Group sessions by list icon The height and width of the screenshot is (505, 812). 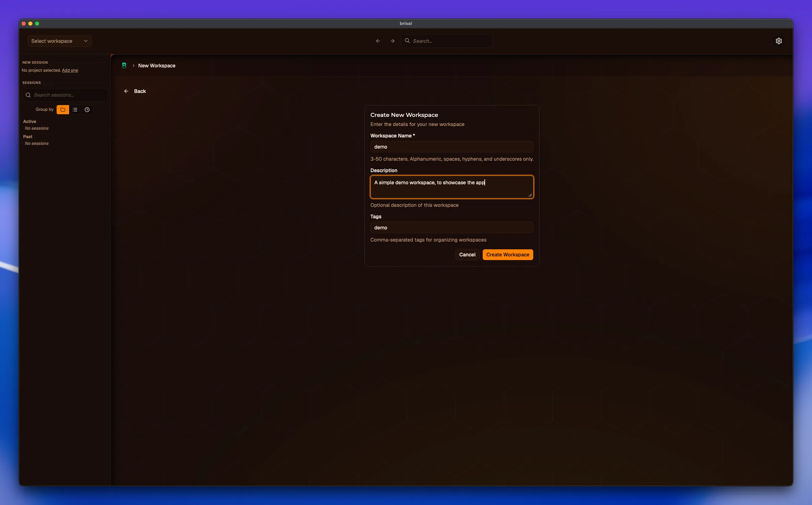coord(75,109)
